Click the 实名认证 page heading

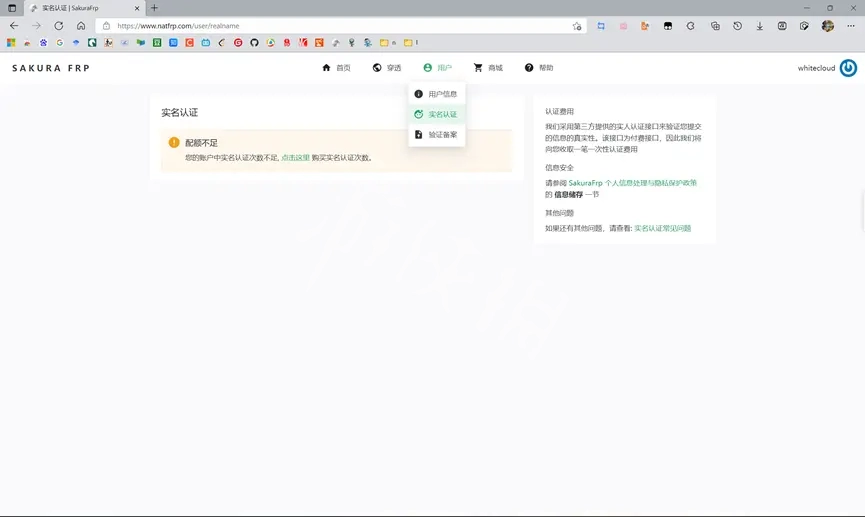pos(179,113)
